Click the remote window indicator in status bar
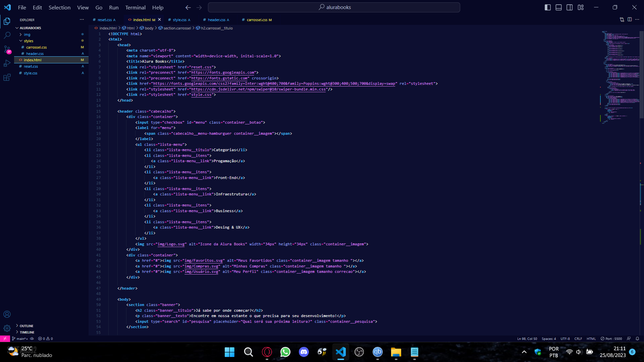 pos(5,339)
